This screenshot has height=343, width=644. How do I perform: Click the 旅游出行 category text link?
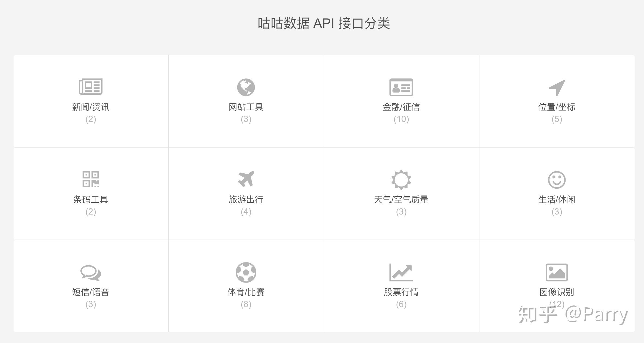coord(246,200)
